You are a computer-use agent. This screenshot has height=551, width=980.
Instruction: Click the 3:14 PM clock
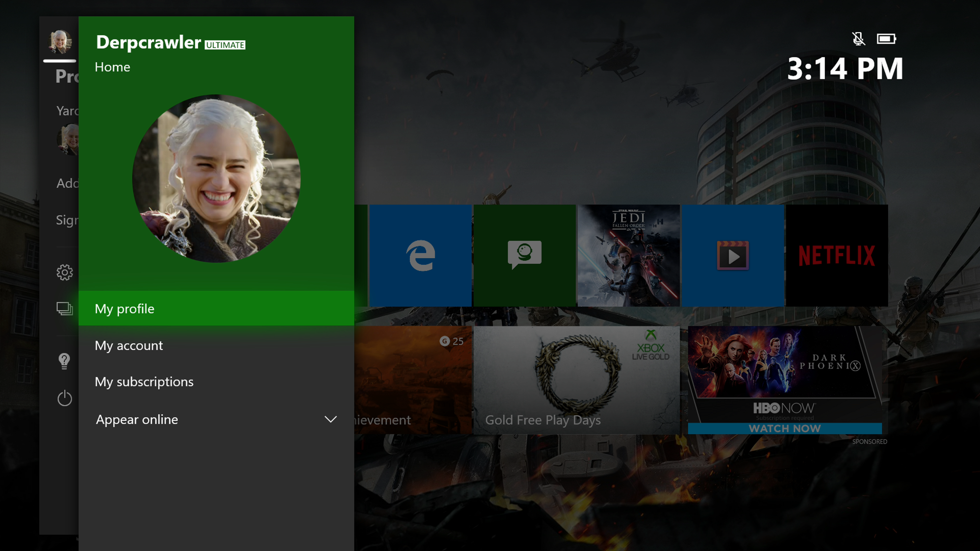pyautogui.click(x=845, y=69)
